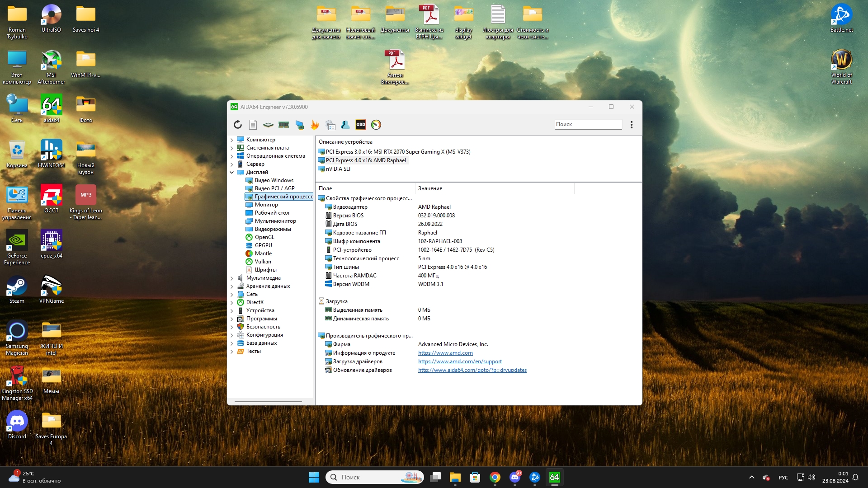Click the AIDA64 Поиск search field
Image resolution: width=868 pixels, height=488 pixels.
click(x=588, y=124)
